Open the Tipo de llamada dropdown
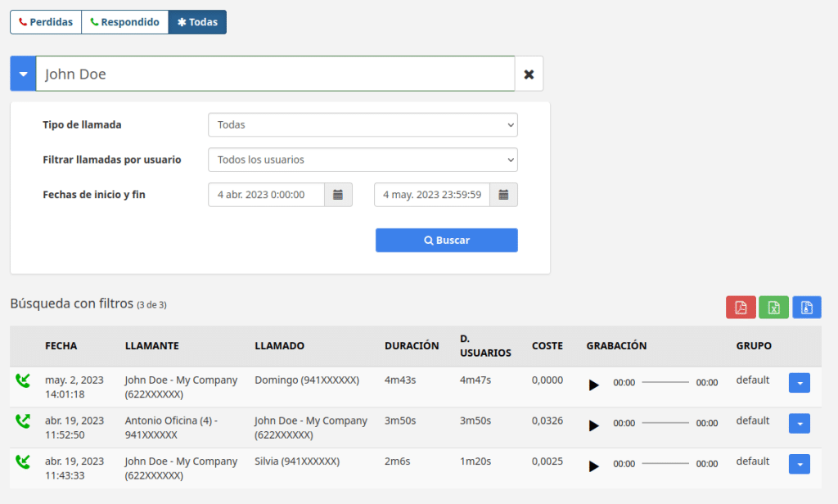Screen dimensions: 838x504 coord(363,124)
